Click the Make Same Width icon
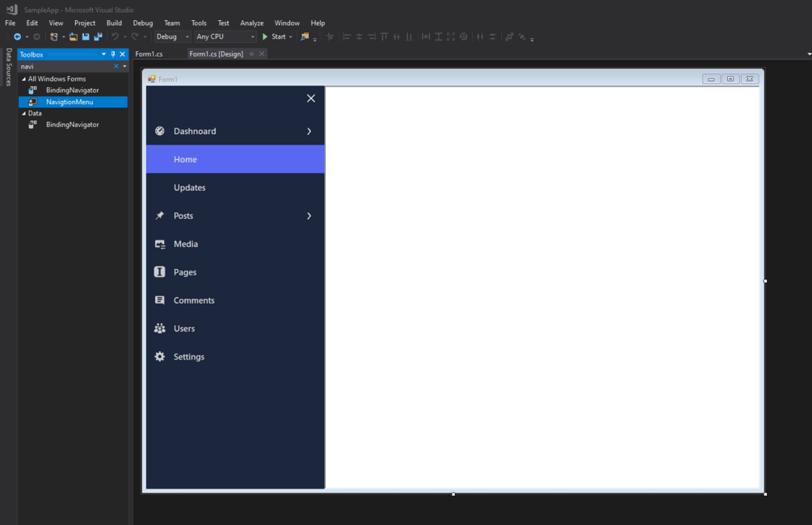The image size is (812, 525). [x=426, y=37]
